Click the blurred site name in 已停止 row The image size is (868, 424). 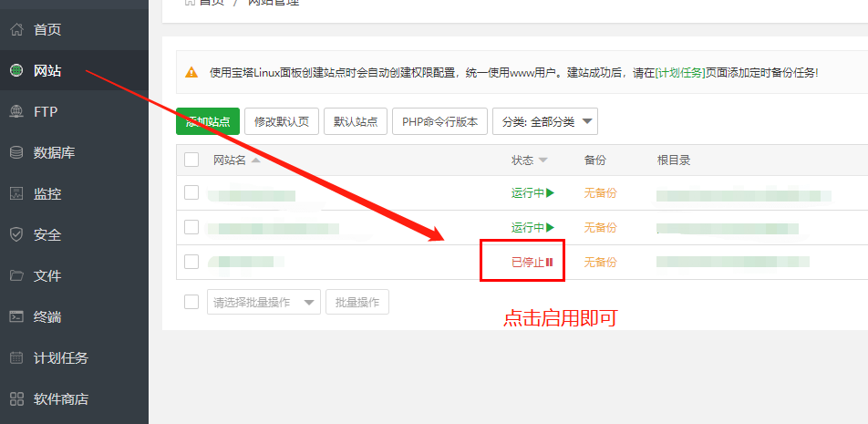[x=246, y=262]
